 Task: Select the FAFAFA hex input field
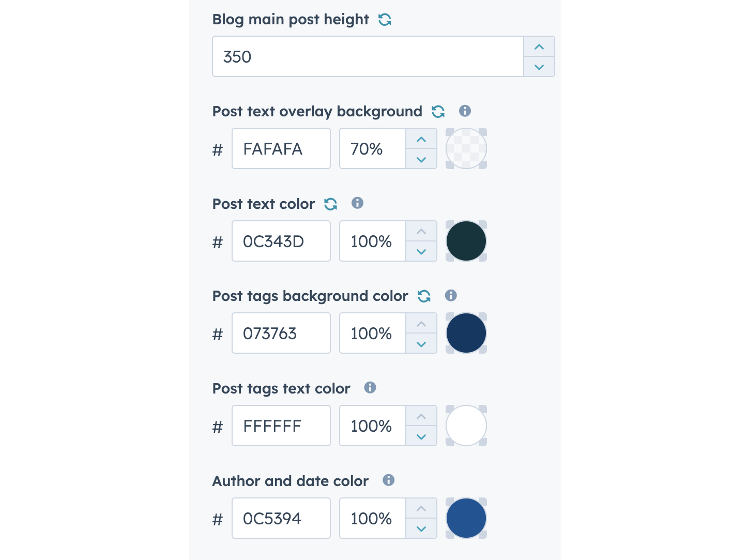(x=281, y=148)
